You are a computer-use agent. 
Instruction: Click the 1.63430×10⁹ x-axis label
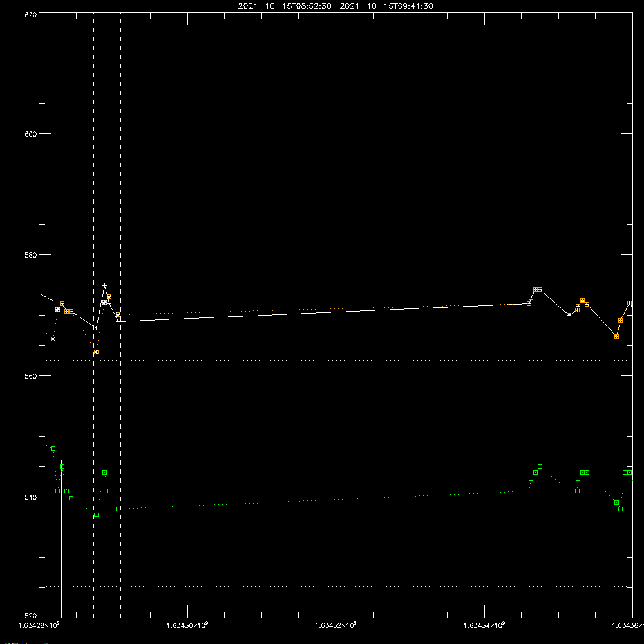pyautogui.click(x=187, y=625)
